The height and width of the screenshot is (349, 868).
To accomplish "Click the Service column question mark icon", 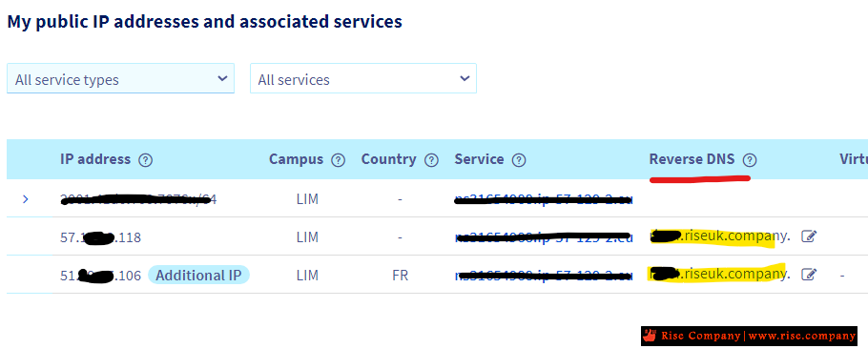I will pos(519,160).
